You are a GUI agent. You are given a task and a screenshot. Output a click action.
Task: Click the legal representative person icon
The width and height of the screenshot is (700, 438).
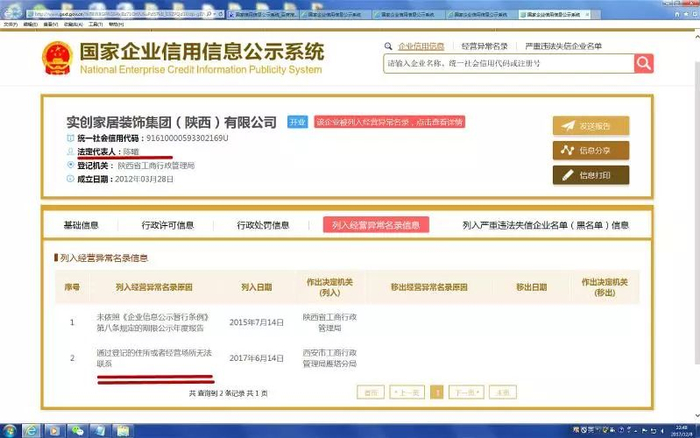tap(71, 152)
